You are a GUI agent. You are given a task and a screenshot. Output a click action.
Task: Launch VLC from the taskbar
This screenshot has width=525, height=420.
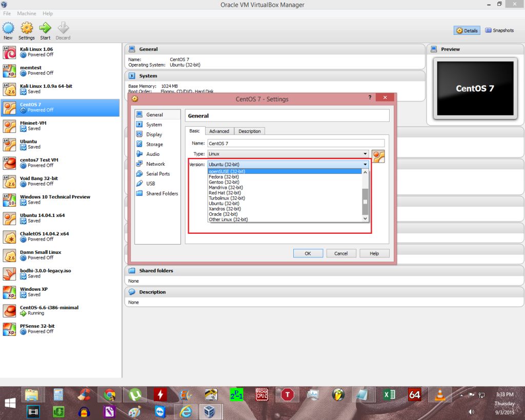tap(440, 395)
